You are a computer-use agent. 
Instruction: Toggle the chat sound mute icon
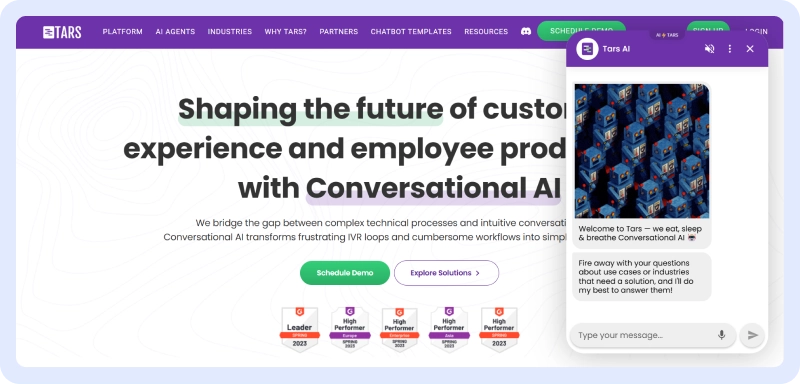pyautogui.click(x=709, y=49)
